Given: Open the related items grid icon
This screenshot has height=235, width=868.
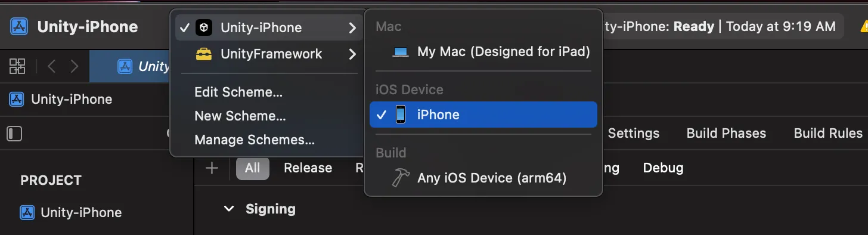Looking at the screenshot, I should [x=17, y=66].
